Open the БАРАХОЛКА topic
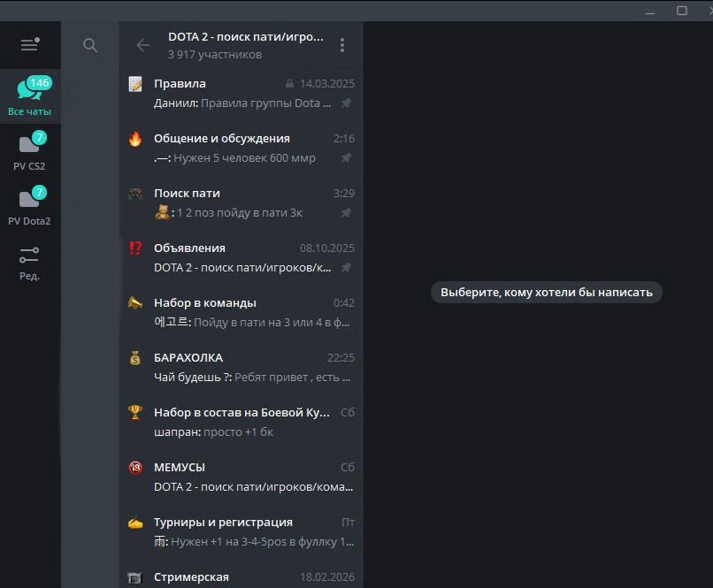Screen dimensions: 713x588 tap(241, 367)
